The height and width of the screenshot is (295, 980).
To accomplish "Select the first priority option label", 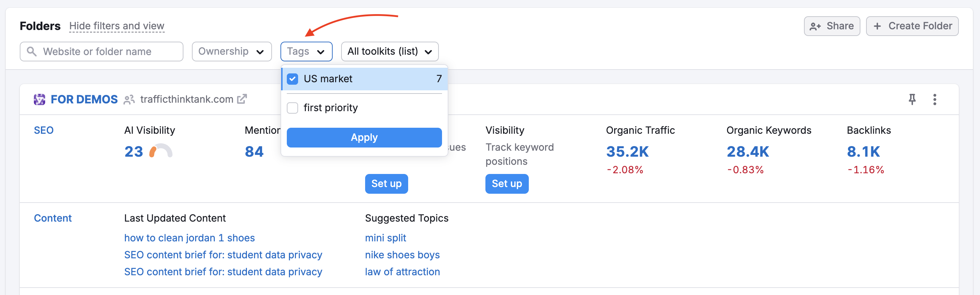I will [330, 108].
